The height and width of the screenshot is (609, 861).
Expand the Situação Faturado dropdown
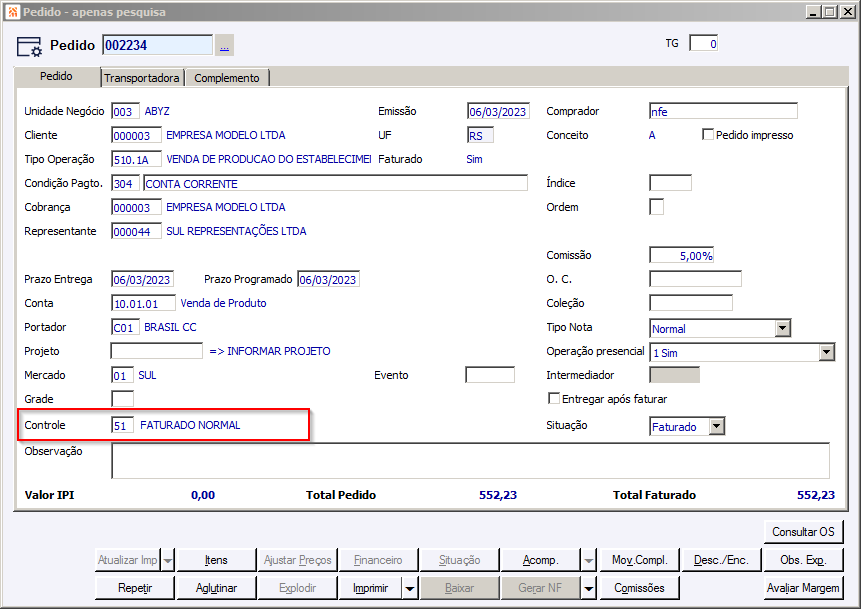click(717, 426)
